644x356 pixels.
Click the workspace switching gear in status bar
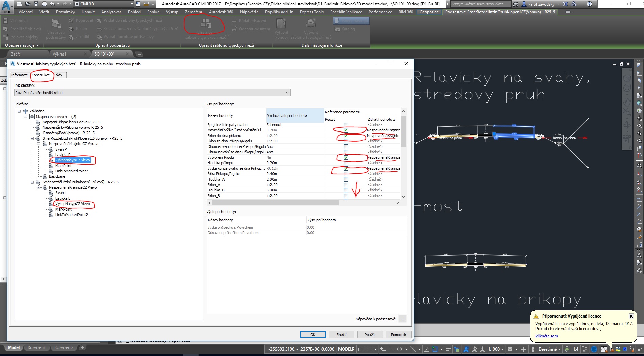(510, 349)
